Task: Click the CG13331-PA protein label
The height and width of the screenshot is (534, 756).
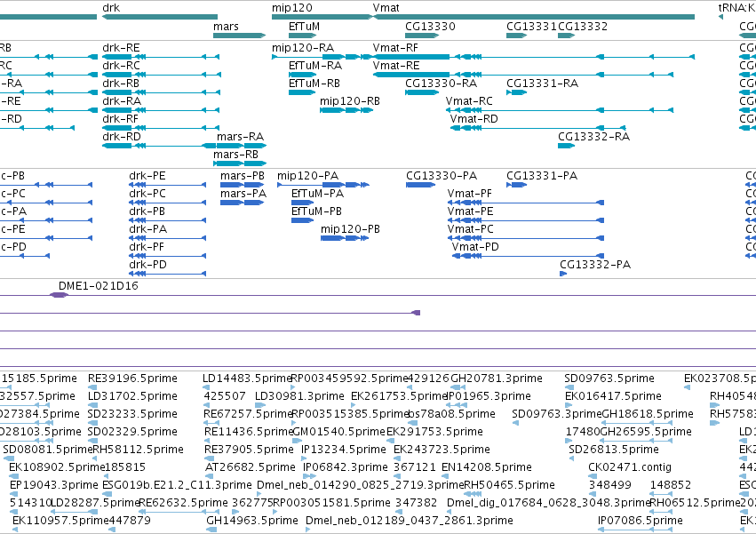Action: pos(542,176)
